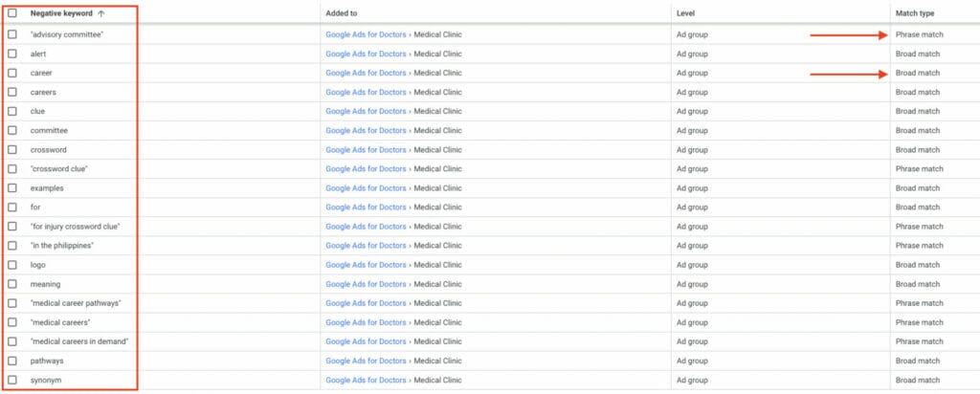Toggle the select-all checkbox in header

pos(12,13)
